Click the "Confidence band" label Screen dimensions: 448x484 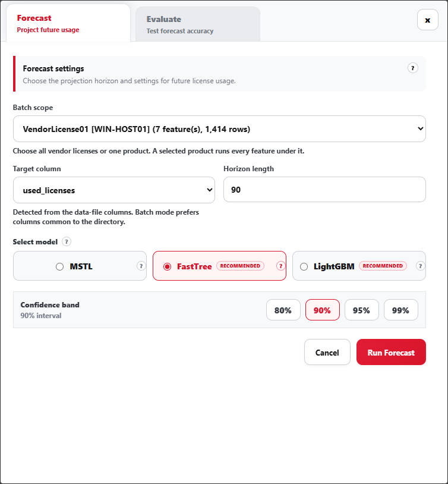coord(50,304)
